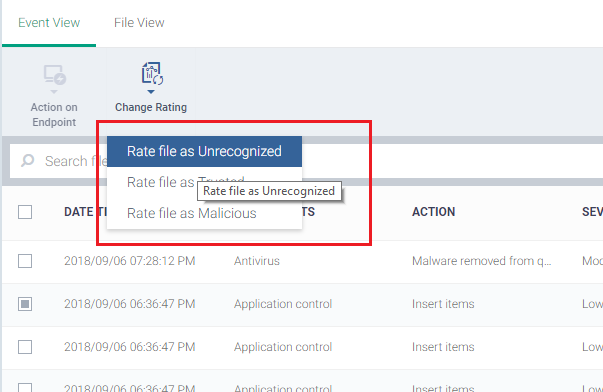The width and height of the screenshot is (603, 392).
Task: Sort by the DATE TIME column header
Action: (85, 212)
